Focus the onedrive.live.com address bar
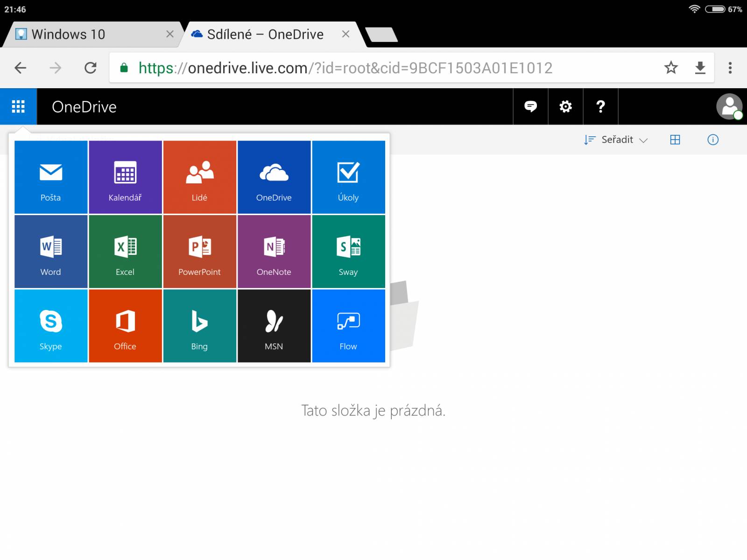The height and width of the screenshot is (560, 747). point(345,68)
